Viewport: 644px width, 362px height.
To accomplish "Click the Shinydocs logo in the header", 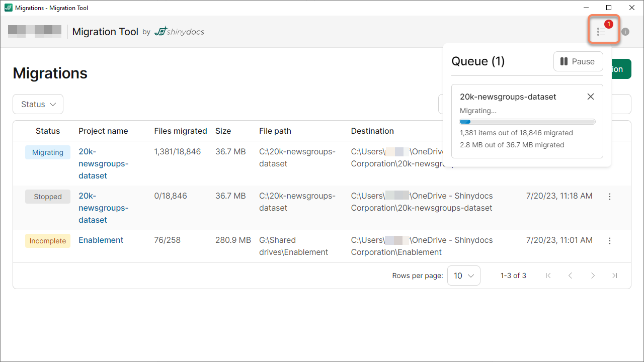I will [x=179, y=32].
